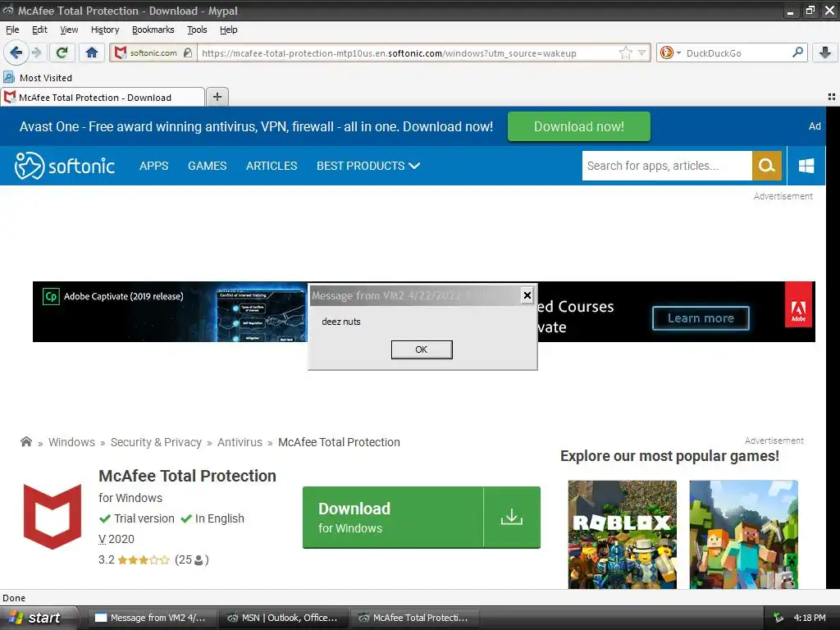This screenshot has width=840, height=630.
Task: Click the Adobe Captivate Cp icon in banner
Action: 51,296
